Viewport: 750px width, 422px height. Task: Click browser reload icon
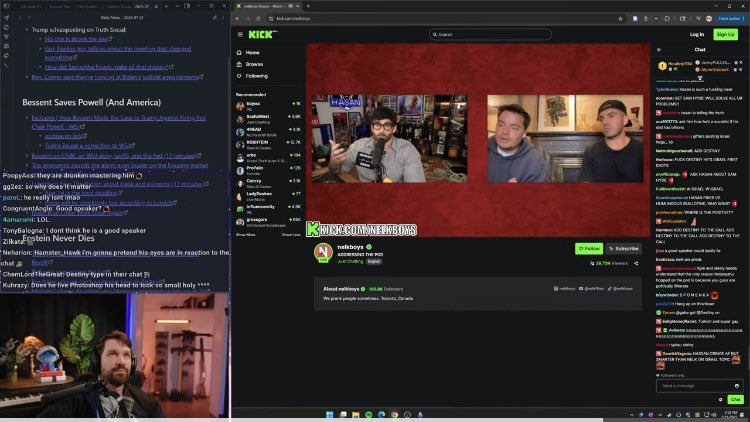click(258, 19)
